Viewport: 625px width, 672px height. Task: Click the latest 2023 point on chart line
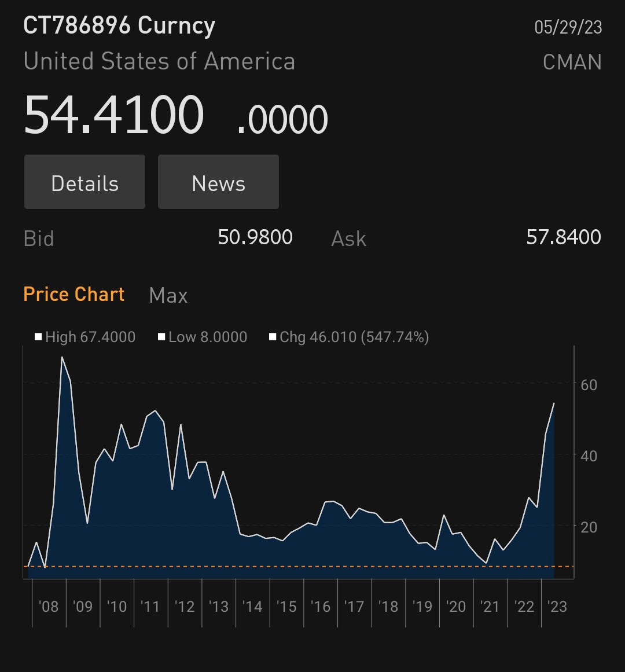pos(554,403)
